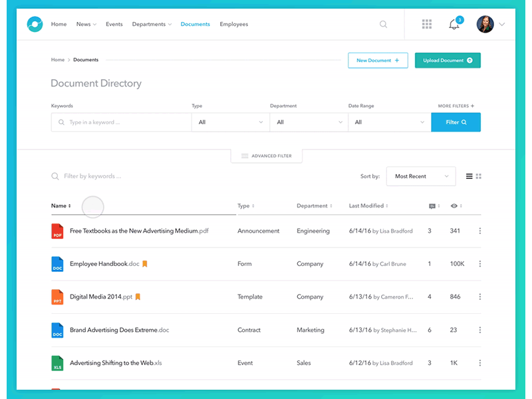
Task: Click the Upload Document button
Action: pos(448,61)
